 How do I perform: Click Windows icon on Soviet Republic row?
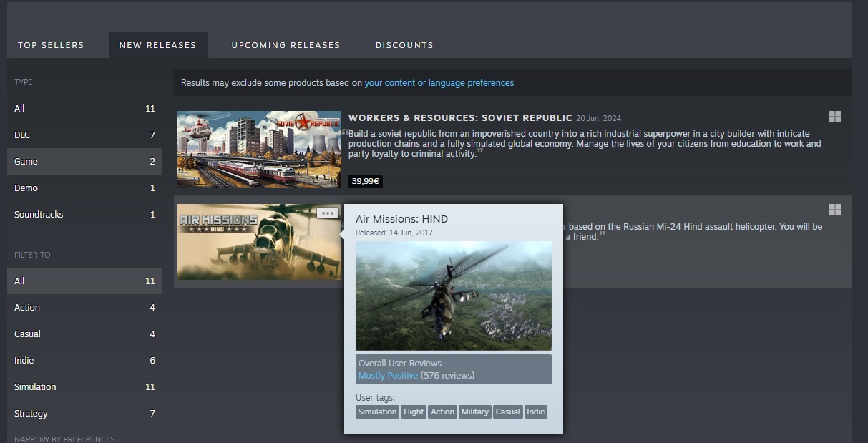(x=834, y=117)
